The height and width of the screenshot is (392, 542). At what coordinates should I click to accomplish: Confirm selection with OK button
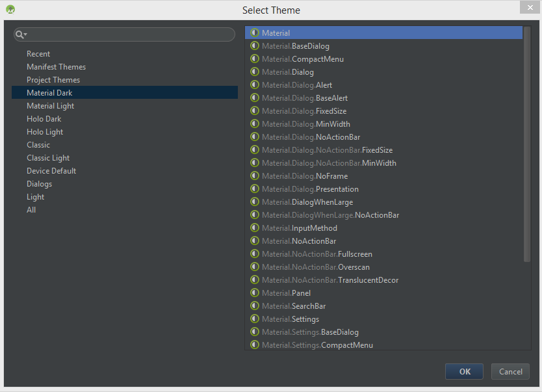click(x=464, y=371)
